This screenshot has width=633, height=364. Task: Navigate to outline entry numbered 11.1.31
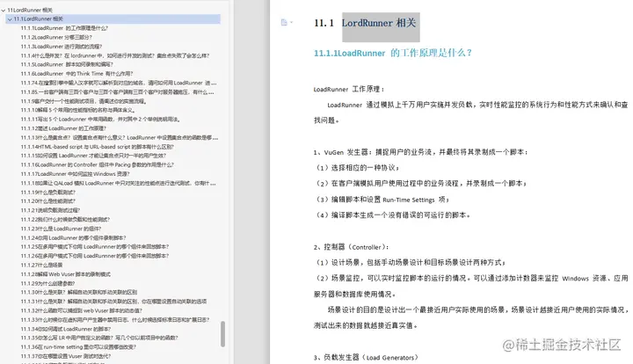pos(113,302)
